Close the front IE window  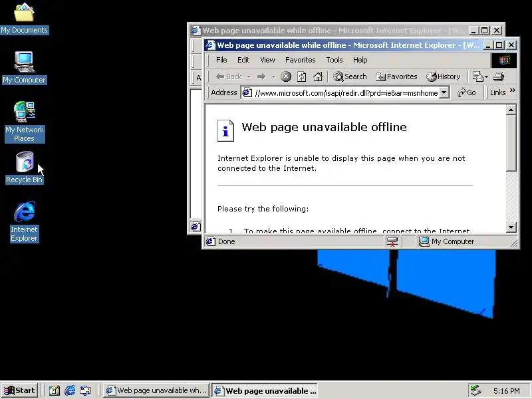tap(511, 45)
